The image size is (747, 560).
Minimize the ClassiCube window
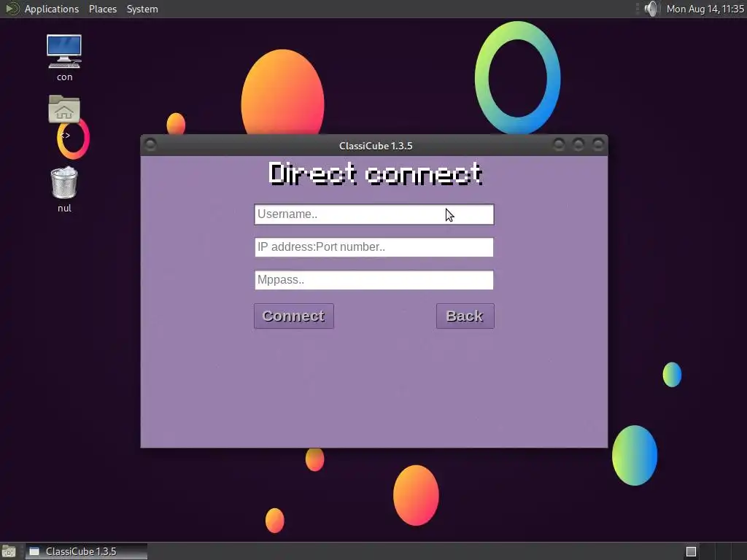click(x=559, y=144)
